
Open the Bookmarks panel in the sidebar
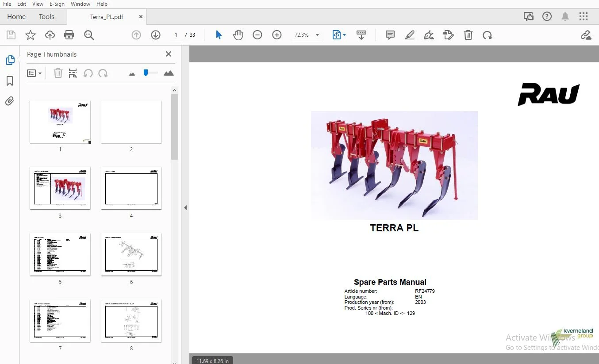(10, 81)
